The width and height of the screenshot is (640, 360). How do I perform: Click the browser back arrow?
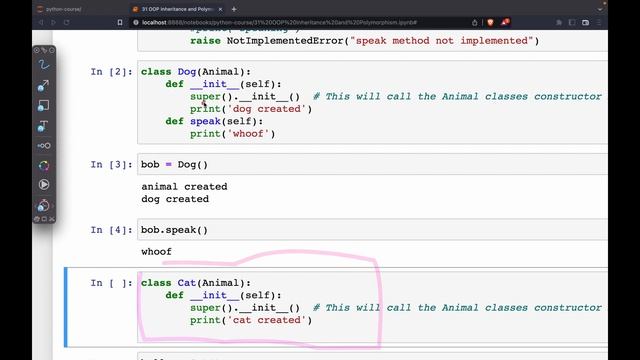coord(41,22)
